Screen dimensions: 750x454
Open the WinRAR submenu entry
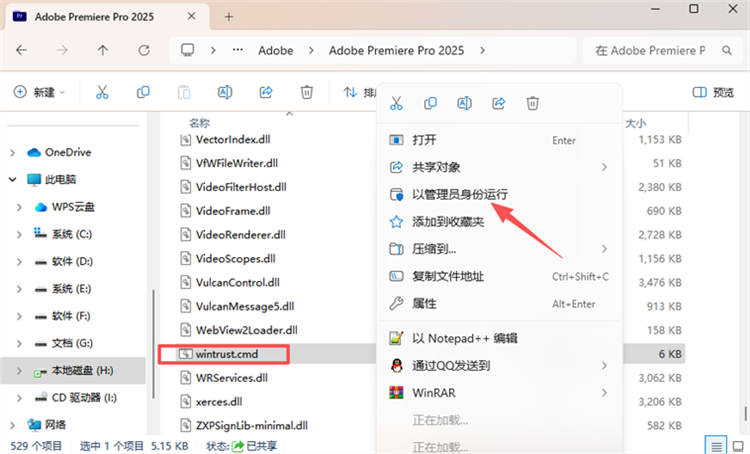tap(499, 393)
